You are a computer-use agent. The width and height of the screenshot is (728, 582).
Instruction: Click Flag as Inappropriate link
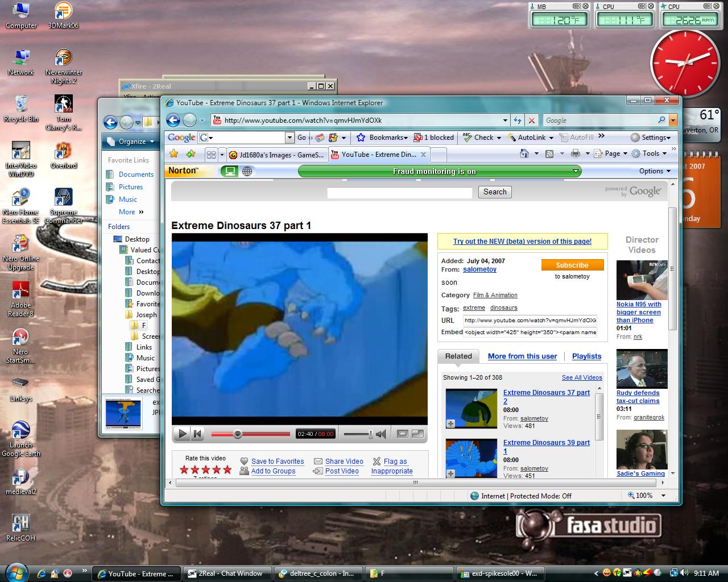click(392, 466)
